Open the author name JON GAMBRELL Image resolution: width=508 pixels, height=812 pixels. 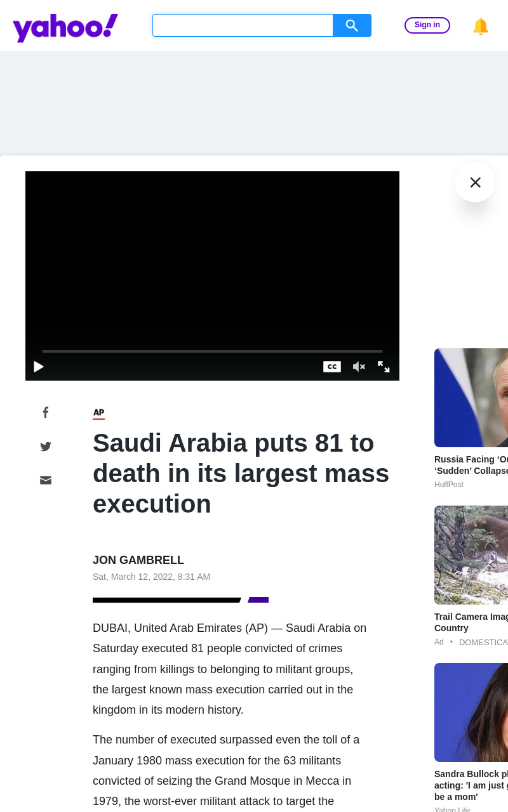[x=138, y=560]
